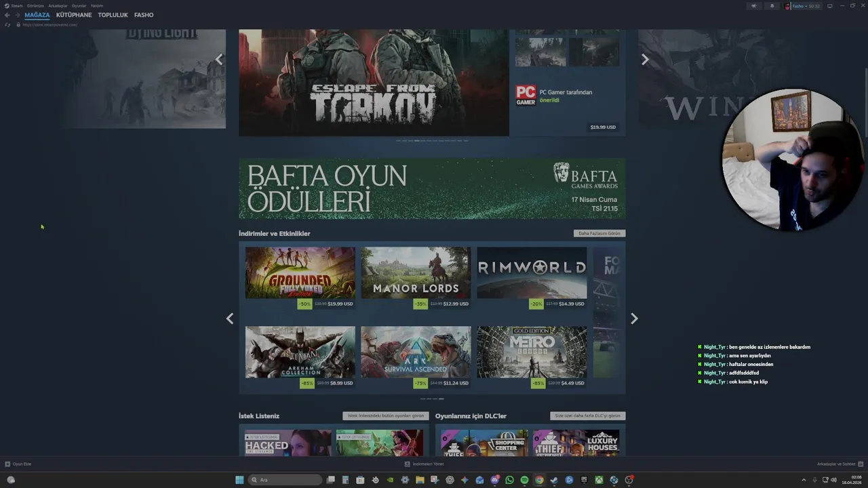Open Batman Arkham Collection tile
The height and width of the screenshot is (488, 868).
click(300, 357)
